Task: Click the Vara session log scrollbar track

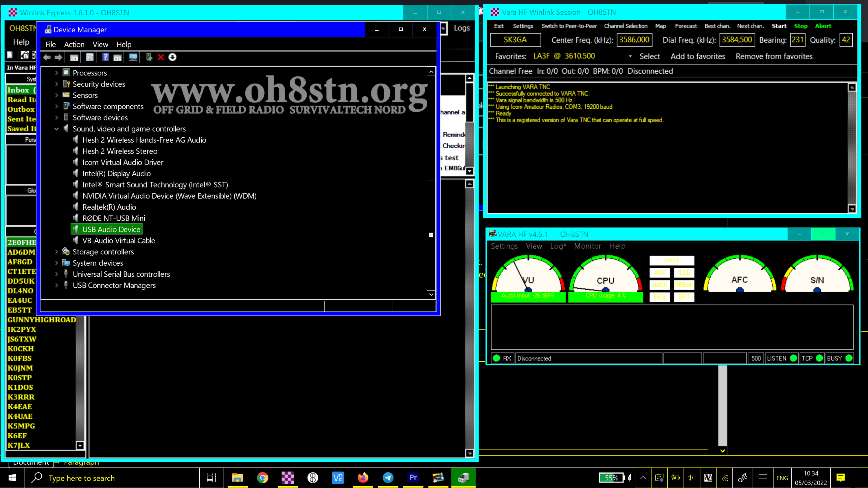Action: (x=852, y=148)
